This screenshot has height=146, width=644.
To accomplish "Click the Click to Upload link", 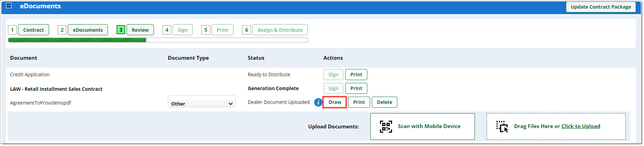I will pos(581,126).
